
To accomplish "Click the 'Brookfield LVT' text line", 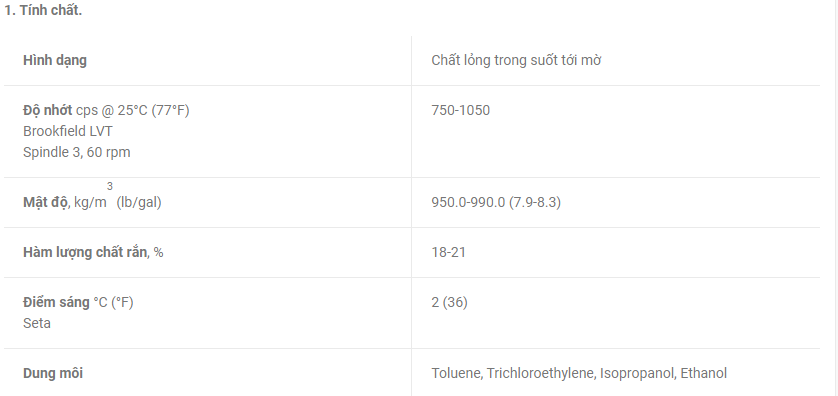I will pos(68,131).
